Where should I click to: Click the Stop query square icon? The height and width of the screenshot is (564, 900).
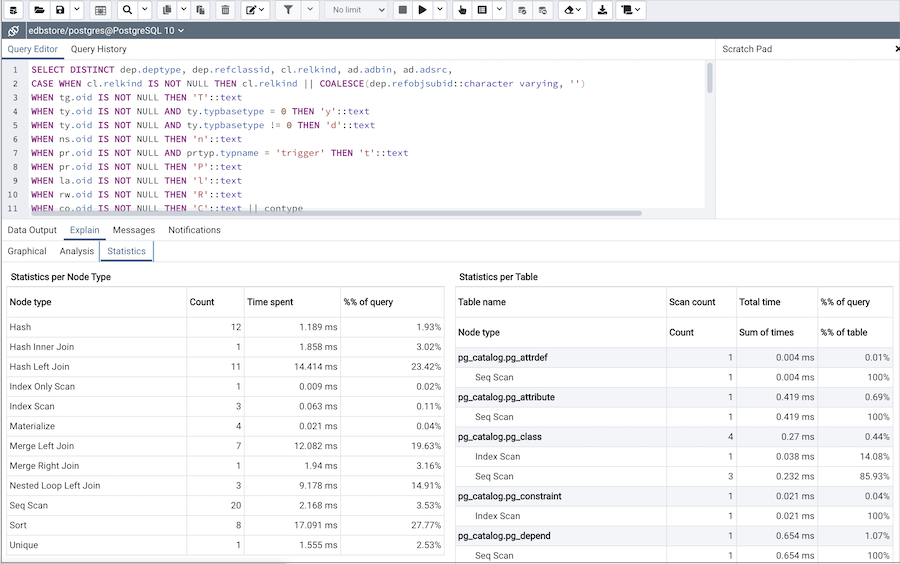[x=401, y=10]
